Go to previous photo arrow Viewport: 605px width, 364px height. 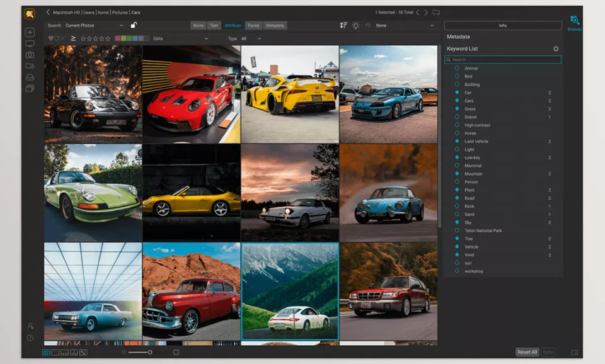click(417, 13)
